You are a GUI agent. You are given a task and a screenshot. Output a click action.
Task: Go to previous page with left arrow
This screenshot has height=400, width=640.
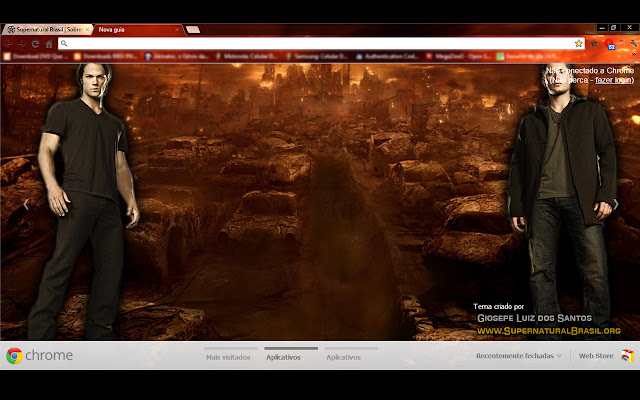click(26, 204)
